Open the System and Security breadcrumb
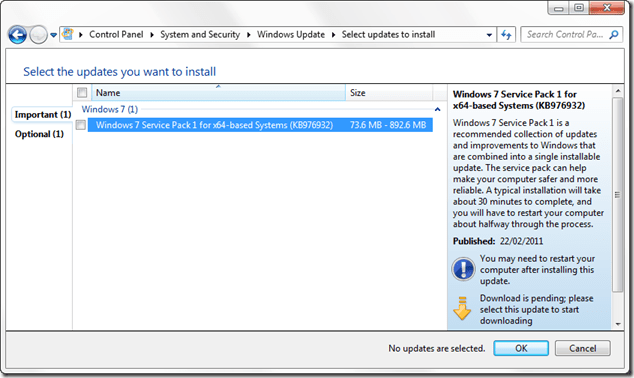This screenshot has height=378, width=634. 200,35
